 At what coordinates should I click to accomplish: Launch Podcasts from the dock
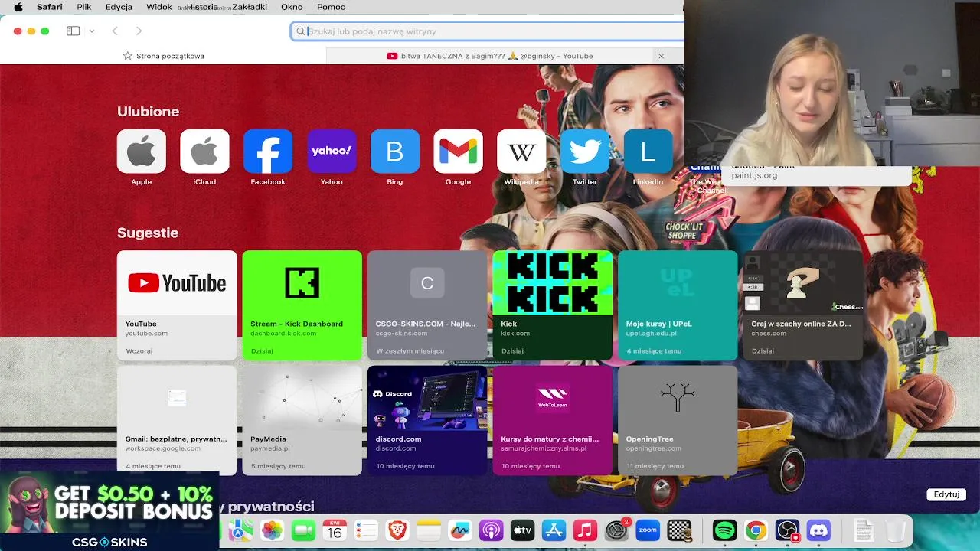click(491, 530)
